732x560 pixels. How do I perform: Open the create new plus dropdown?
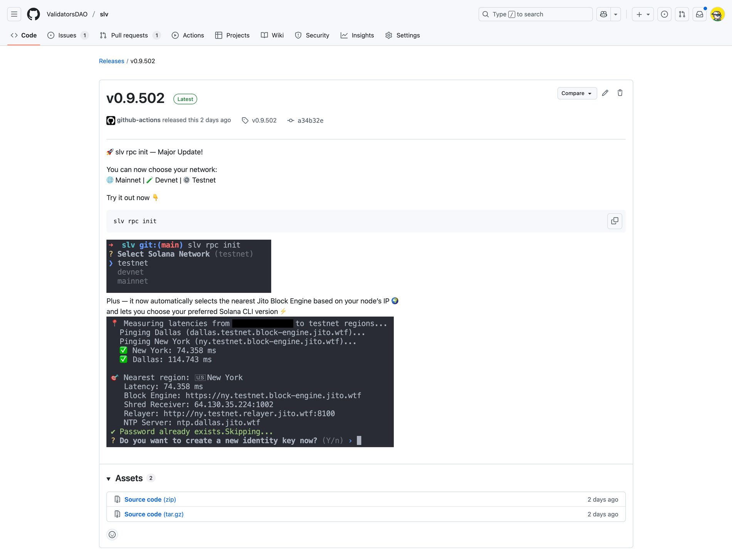pos(643,14)
